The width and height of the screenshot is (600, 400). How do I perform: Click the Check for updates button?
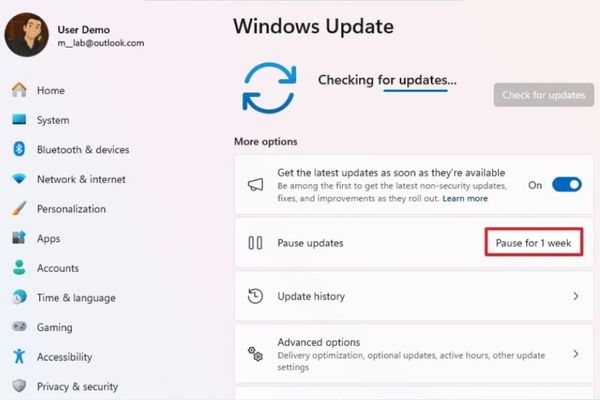(x=544, y=95)
